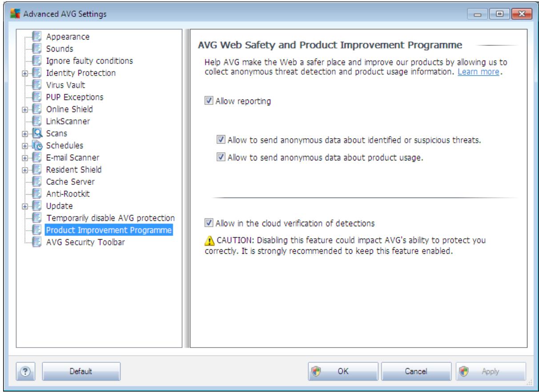
Task: Toggle anonymous data about product usage checkbox
Action: click(221, 157)
